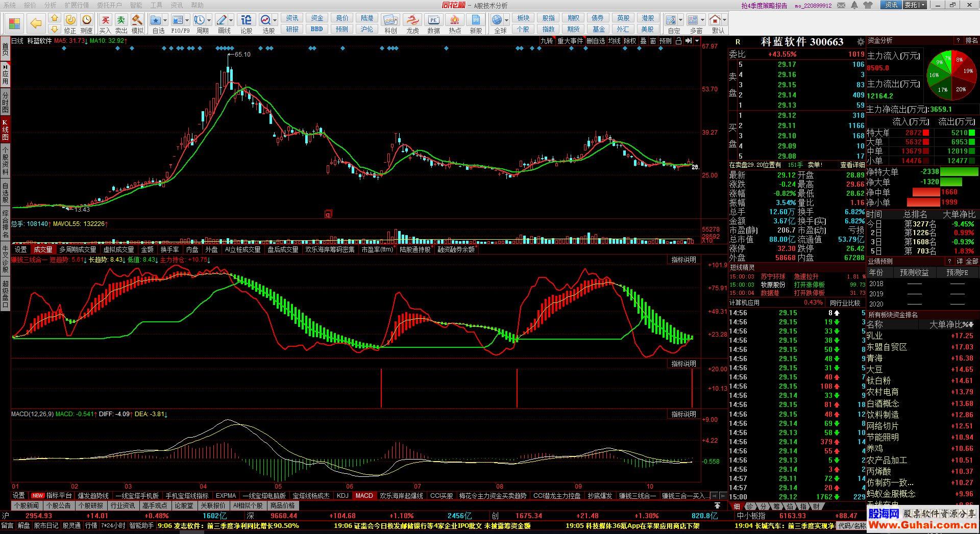Open the 数据 PE data icon
Image resolution: width=980 pixels, height=534 pixels.
[x=433, y=20]
